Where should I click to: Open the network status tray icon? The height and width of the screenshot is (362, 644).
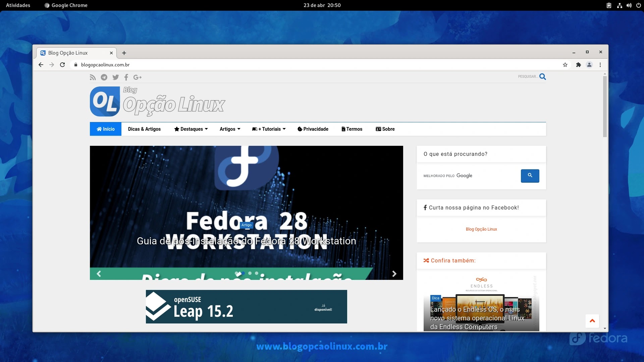(619, 5)
